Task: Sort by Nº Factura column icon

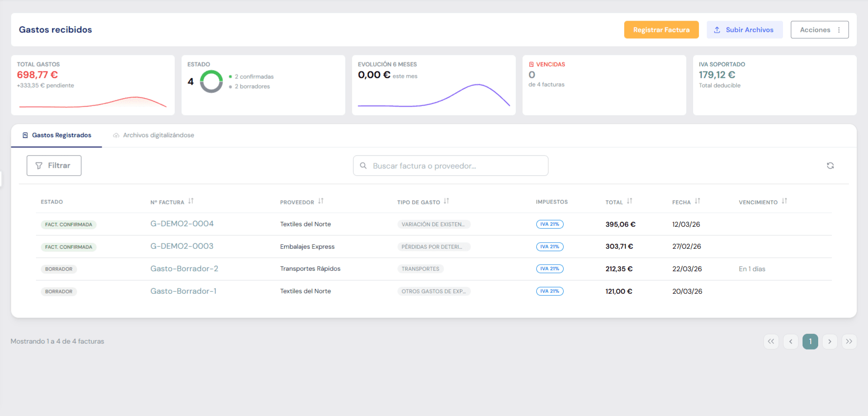Action: [x=191, y=201]
